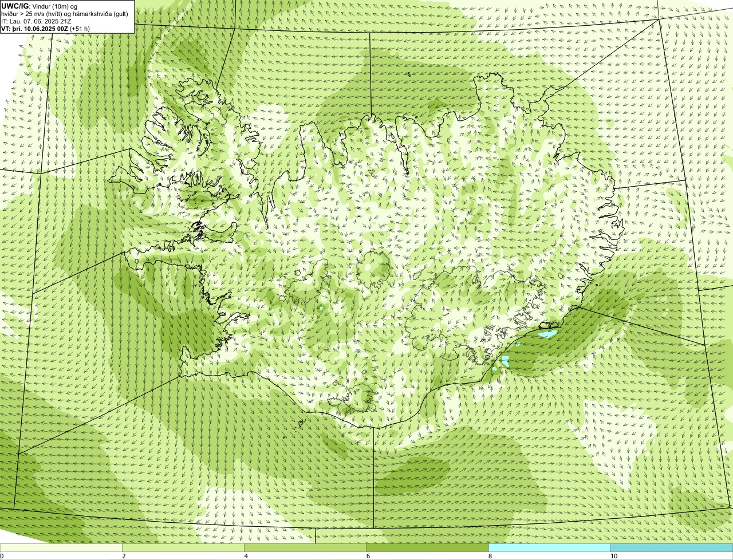Click the palest 0–2 m/s legend color band
Viewport: 733px width, 560px height.
(61, 547)
